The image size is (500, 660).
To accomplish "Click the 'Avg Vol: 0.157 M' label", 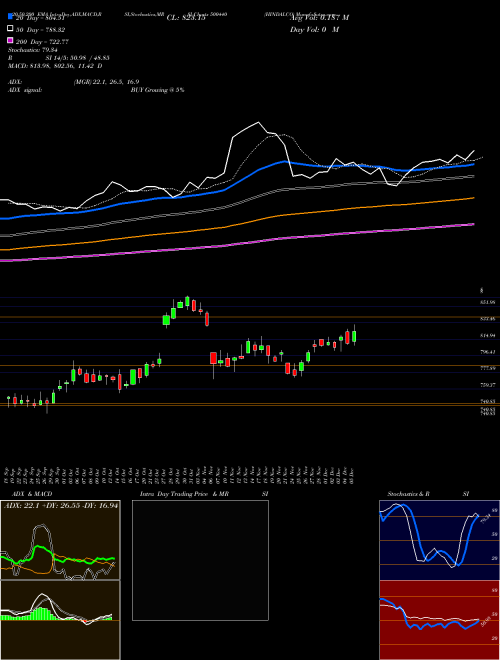I will [319, 18].
